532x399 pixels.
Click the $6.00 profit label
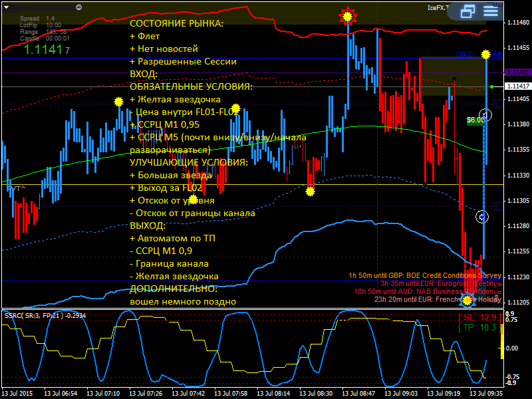tap(475, 120)
